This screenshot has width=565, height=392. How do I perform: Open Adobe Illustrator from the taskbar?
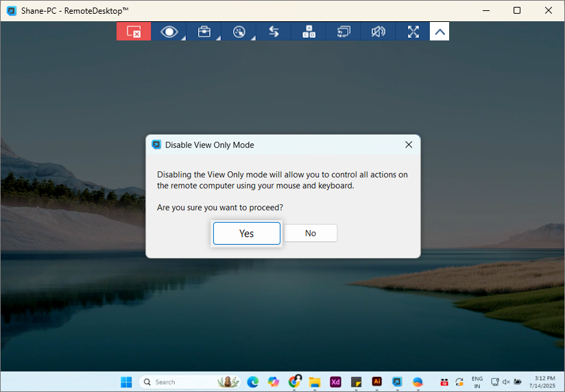coord(376,382)
